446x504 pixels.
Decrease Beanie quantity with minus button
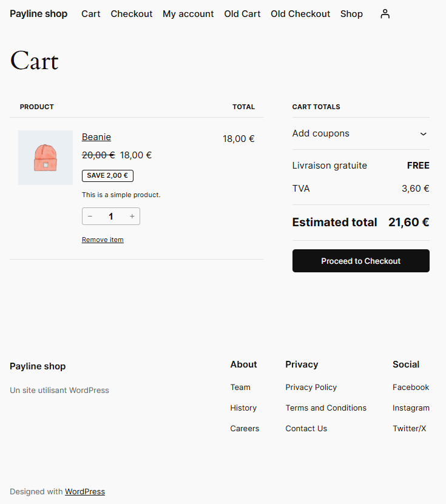(90, 217)
